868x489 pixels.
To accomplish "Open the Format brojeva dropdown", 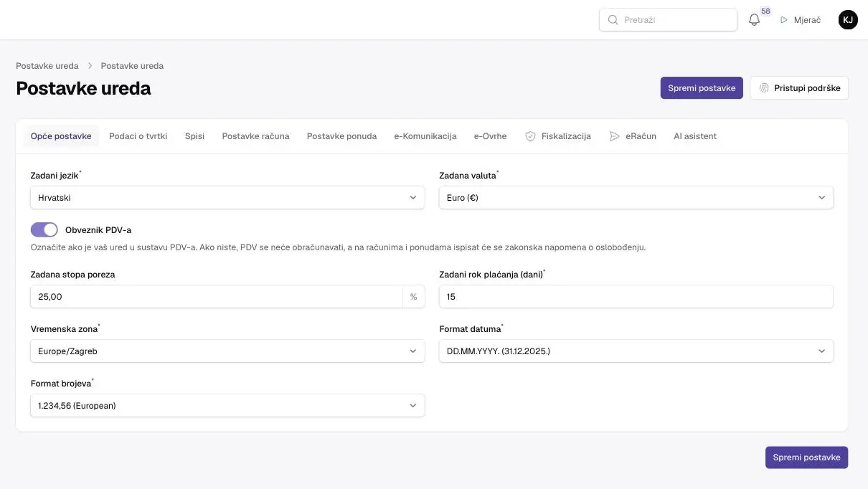I will point(227,406).
